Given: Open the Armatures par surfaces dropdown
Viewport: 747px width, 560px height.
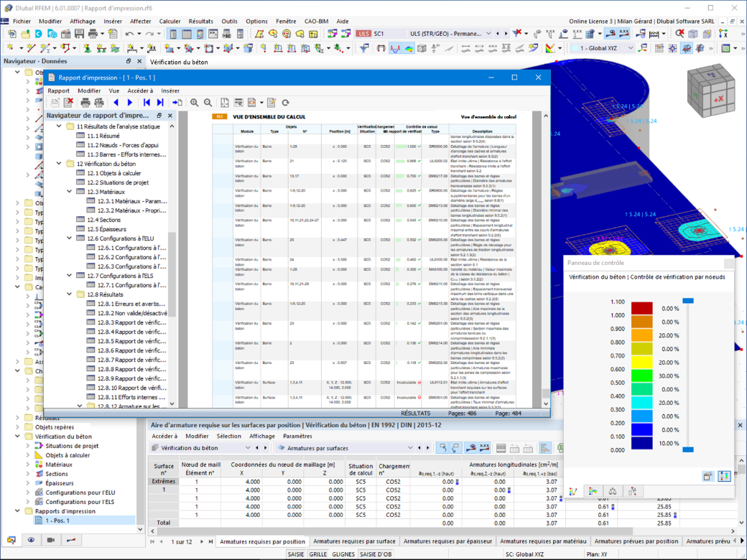Looking at the screenshot, I should pos(410,447).
